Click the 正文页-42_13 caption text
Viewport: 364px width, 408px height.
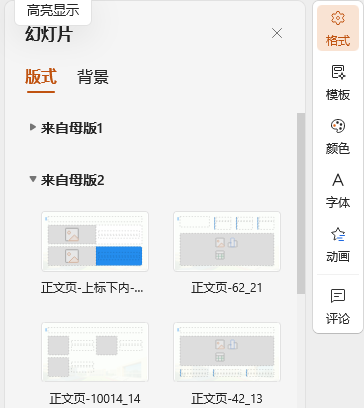[227, 398]
